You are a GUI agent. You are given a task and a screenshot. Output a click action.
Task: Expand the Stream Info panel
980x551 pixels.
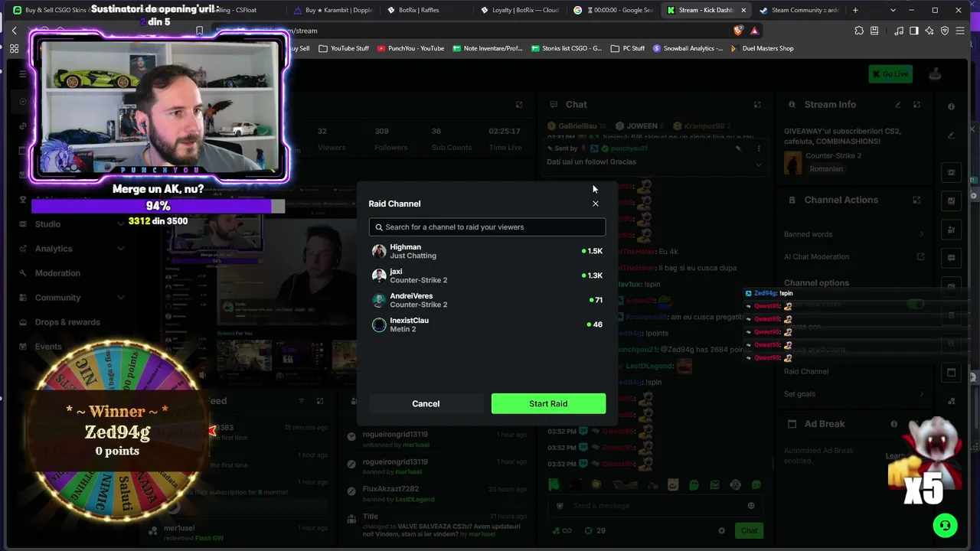(x=916, y=105)
